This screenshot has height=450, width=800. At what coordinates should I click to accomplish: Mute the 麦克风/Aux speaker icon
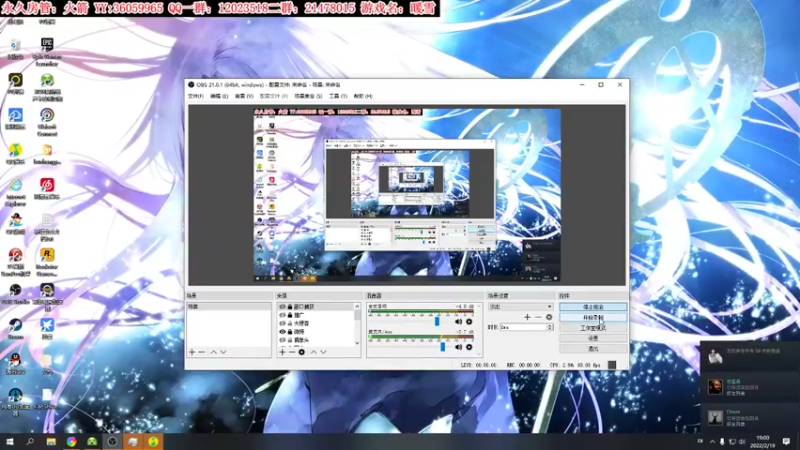point(458,347)
